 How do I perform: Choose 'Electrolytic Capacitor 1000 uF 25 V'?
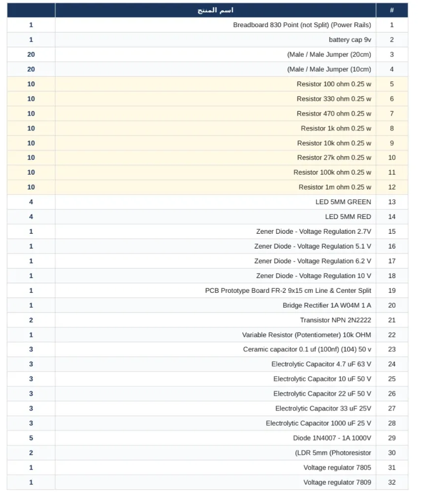(319, 424)
